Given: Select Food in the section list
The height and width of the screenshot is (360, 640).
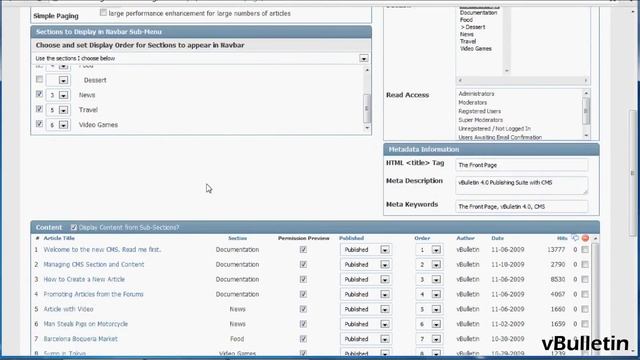Looking at the screenshot, I should [x=466, y=20].
